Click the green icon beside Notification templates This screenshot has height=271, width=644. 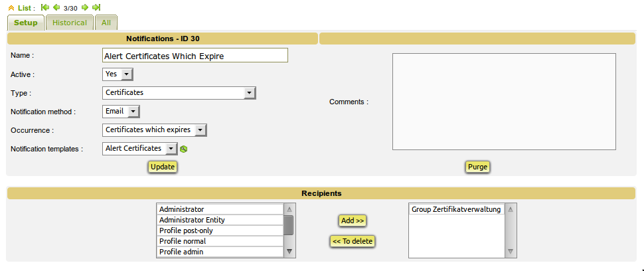pos(184,149)
